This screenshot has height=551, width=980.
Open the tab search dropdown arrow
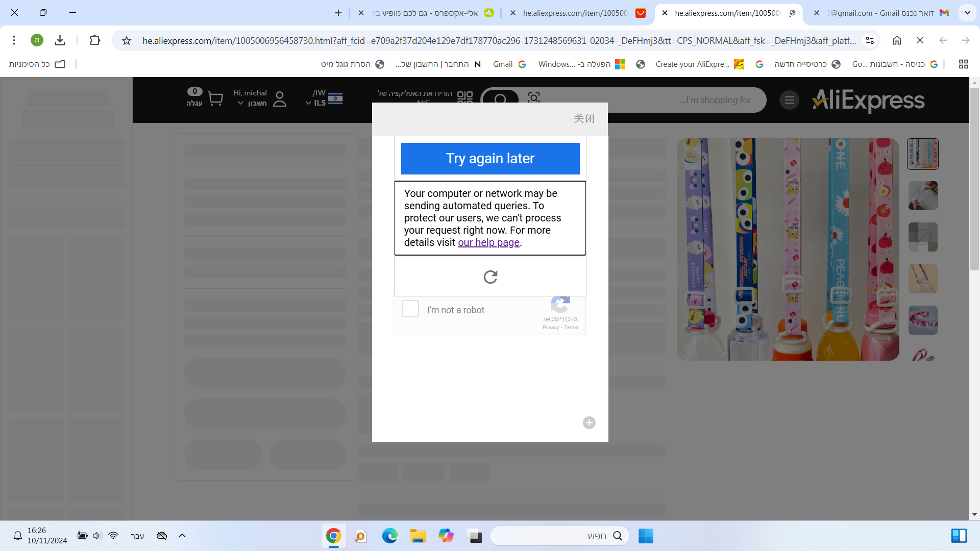click(967, 13)
